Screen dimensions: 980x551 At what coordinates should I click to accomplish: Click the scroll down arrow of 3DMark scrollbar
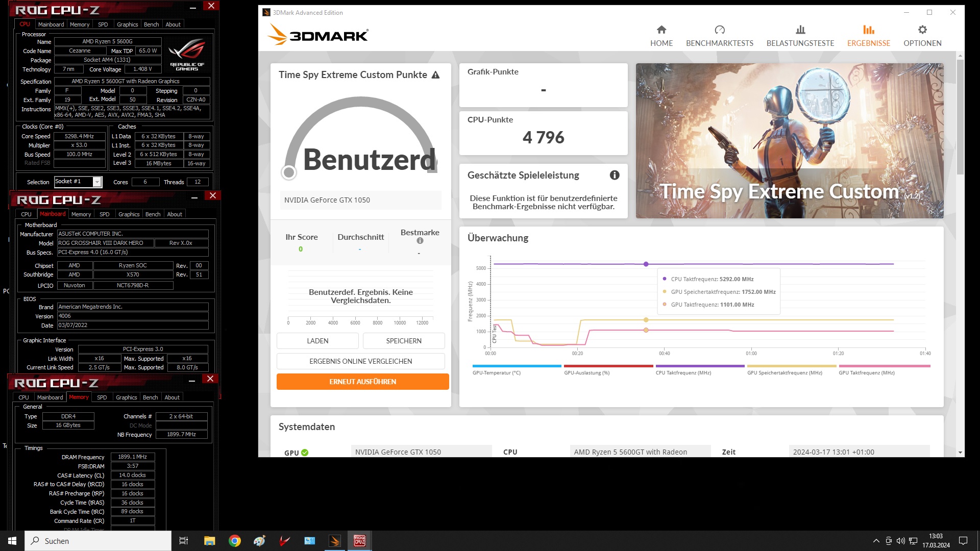point(960,453)
